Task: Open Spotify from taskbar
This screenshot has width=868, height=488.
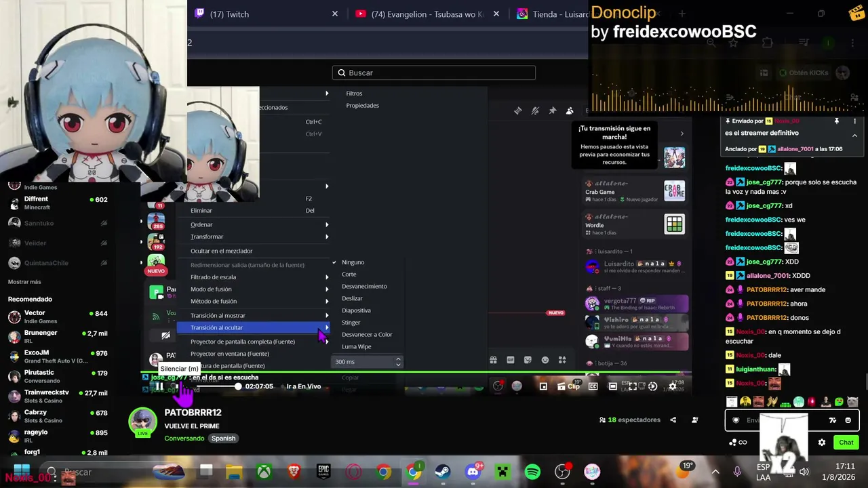Action: coord(532,472)
